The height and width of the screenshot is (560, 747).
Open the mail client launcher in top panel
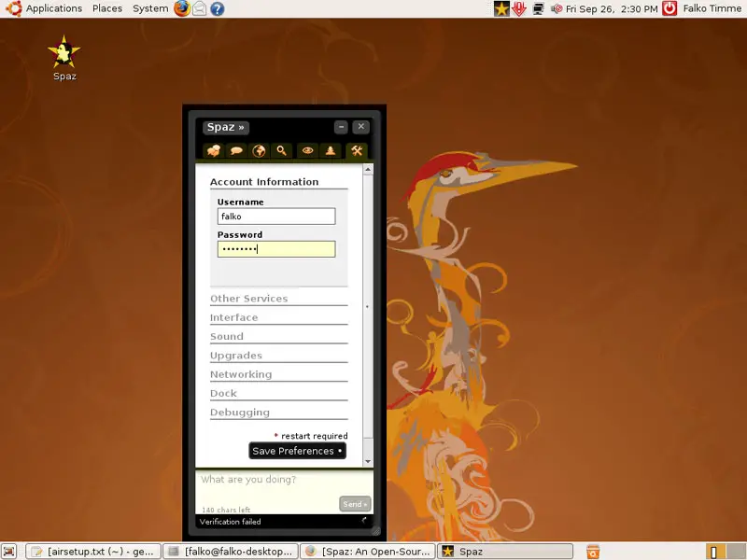click(200, 8)
